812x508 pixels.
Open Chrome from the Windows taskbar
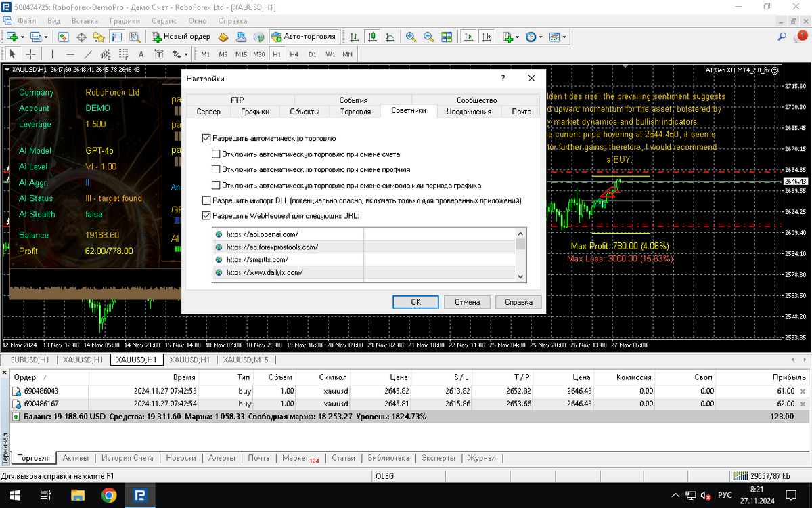(108, 495)
